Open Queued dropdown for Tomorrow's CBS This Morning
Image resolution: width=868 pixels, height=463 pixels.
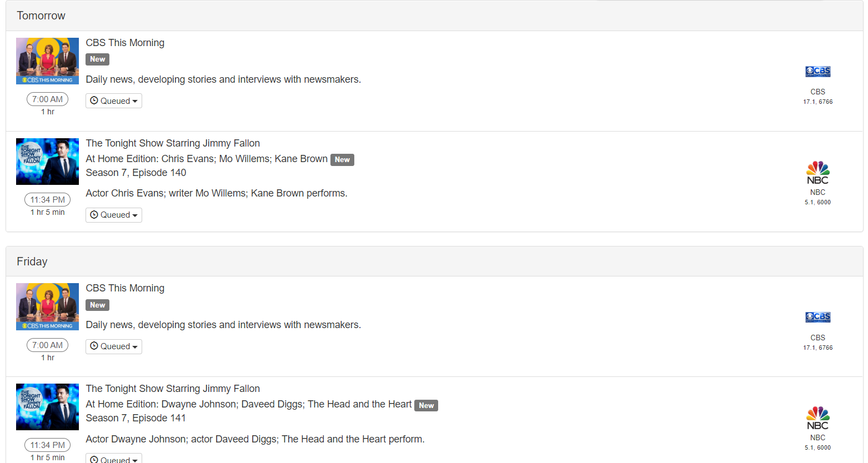coord(114,101)
